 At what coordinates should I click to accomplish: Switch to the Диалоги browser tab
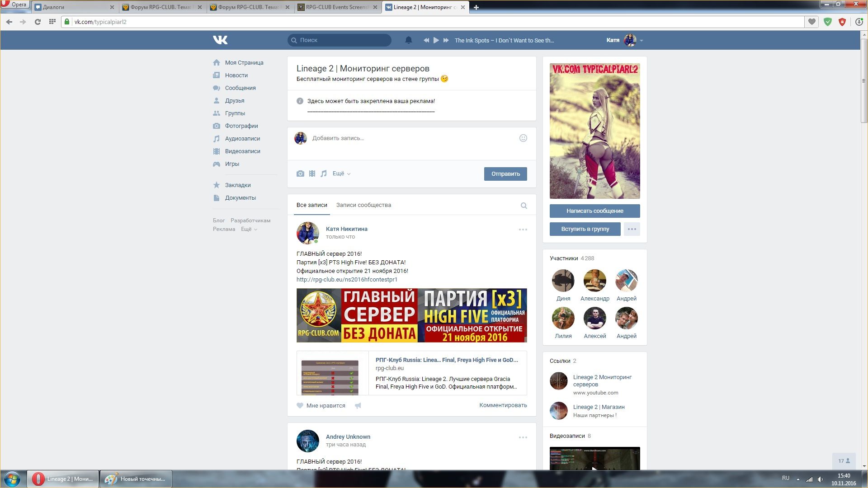75,7
